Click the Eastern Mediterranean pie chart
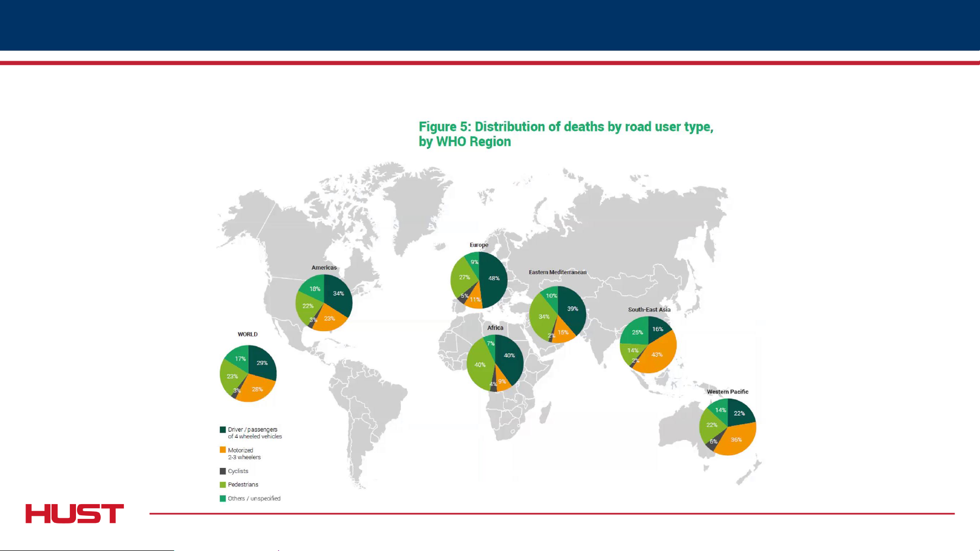980x551 pixels. click(558, 314)
